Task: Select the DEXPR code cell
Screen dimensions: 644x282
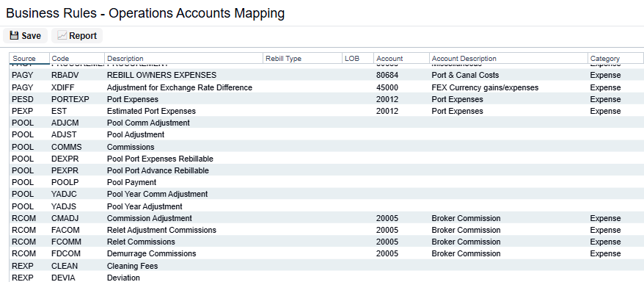Action: [x=65, y=159]
